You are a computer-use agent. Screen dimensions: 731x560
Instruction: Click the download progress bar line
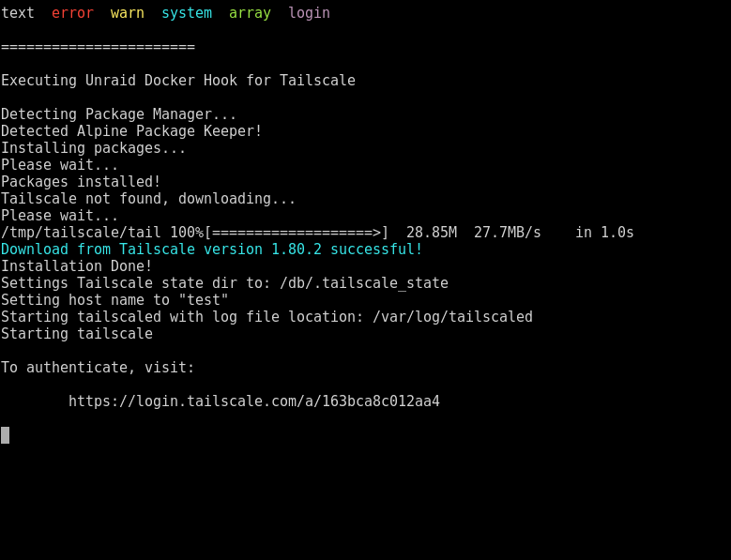click(317, 233)
